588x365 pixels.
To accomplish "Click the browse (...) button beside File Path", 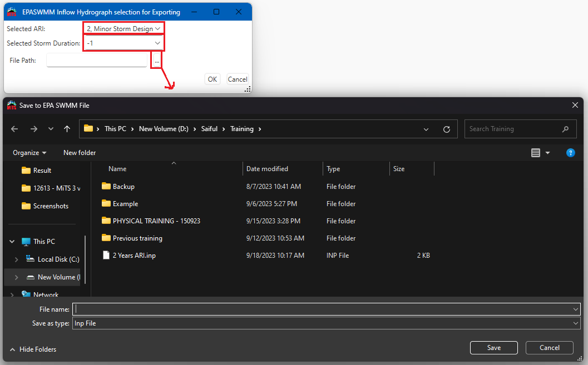I will pyautogui.click(x=157, y=60).
